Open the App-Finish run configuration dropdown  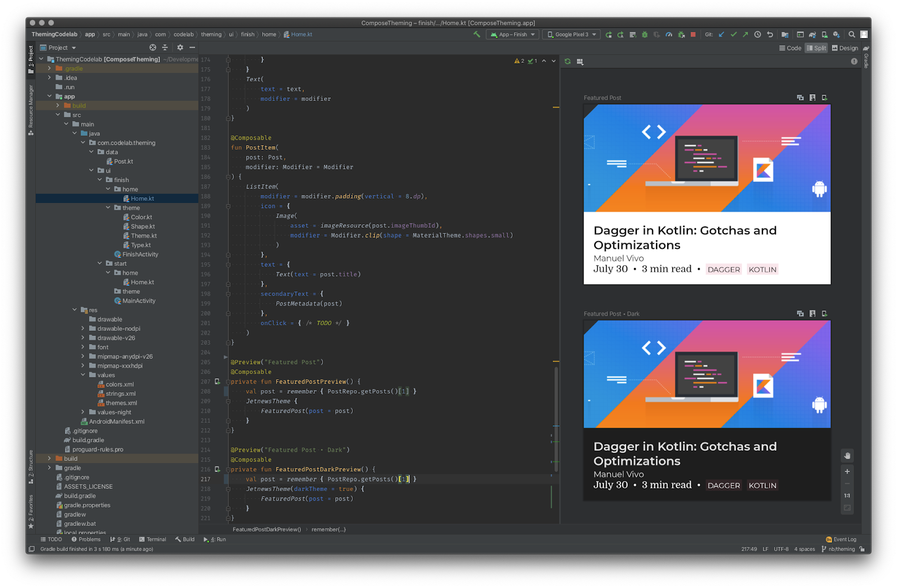[x=513, y=35]
